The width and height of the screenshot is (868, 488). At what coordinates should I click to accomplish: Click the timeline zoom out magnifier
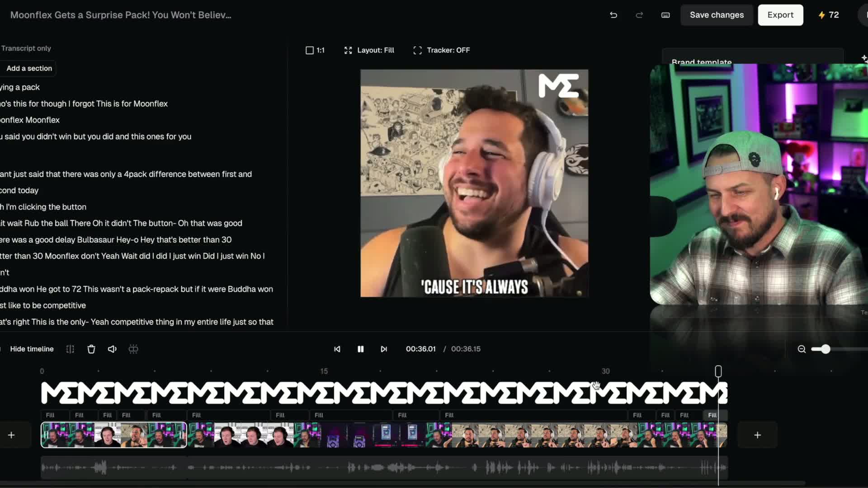click(802, 349)
